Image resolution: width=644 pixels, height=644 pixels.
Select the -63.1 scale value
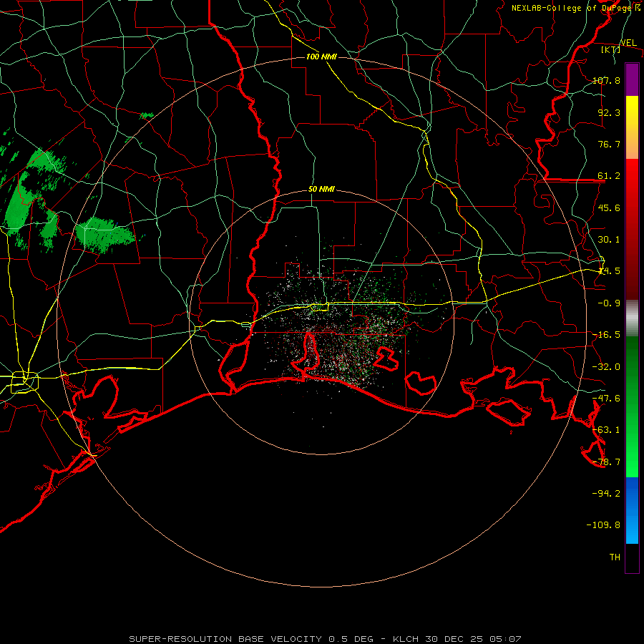point(606,430)
